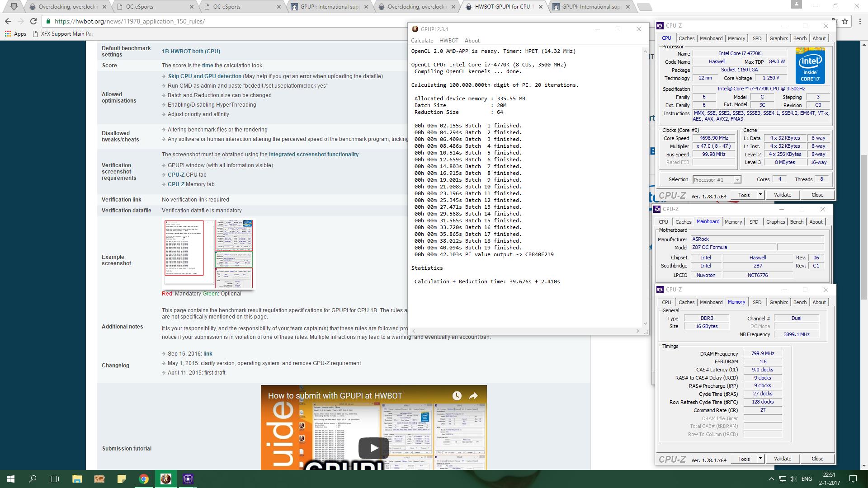This screenshot has width=868, height=488.
Task: Click Tools button in top CPU-Z window
Action: pos(744,195)
